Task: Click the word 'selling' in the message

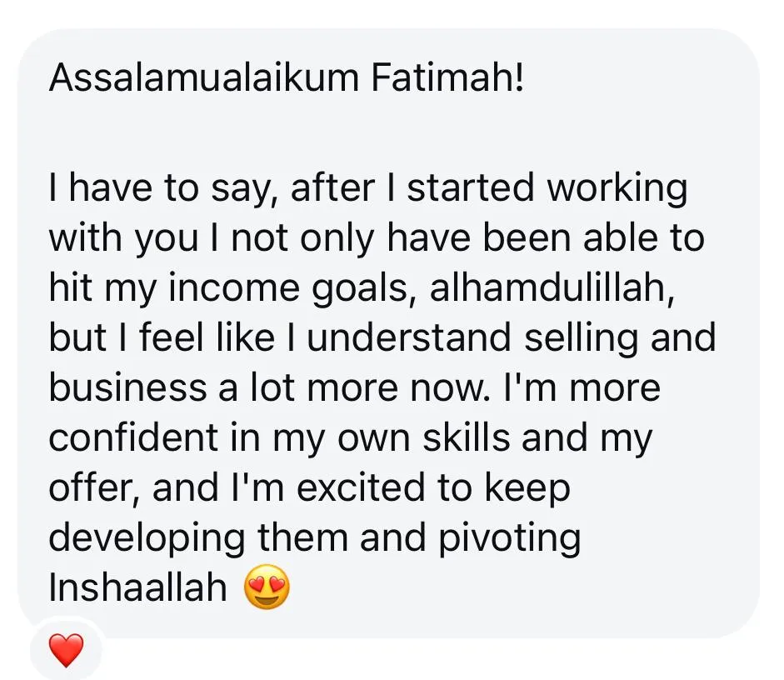Action: tap(582, 338)
